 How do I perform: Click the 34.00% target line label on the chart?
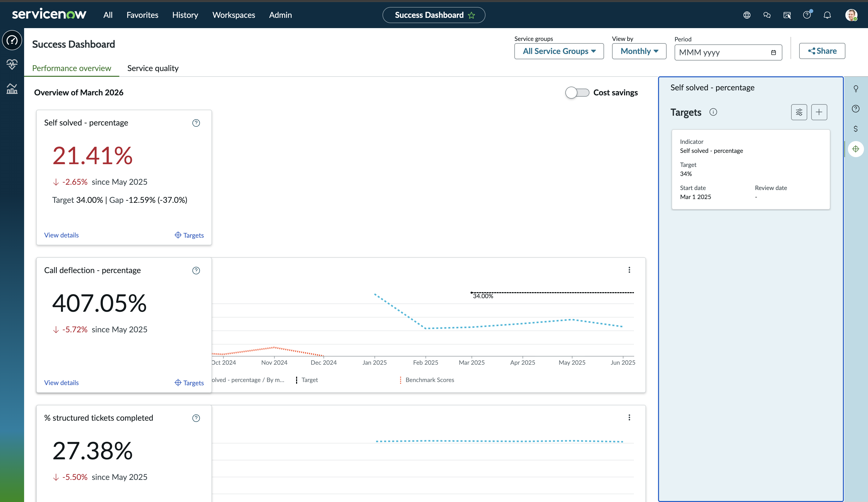coord(483,296)
